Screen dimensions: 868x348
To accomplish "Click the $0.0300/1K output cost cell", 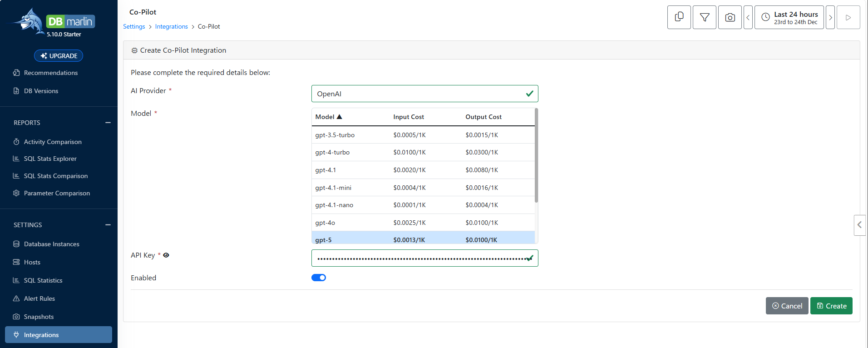I will coord(482,152).
